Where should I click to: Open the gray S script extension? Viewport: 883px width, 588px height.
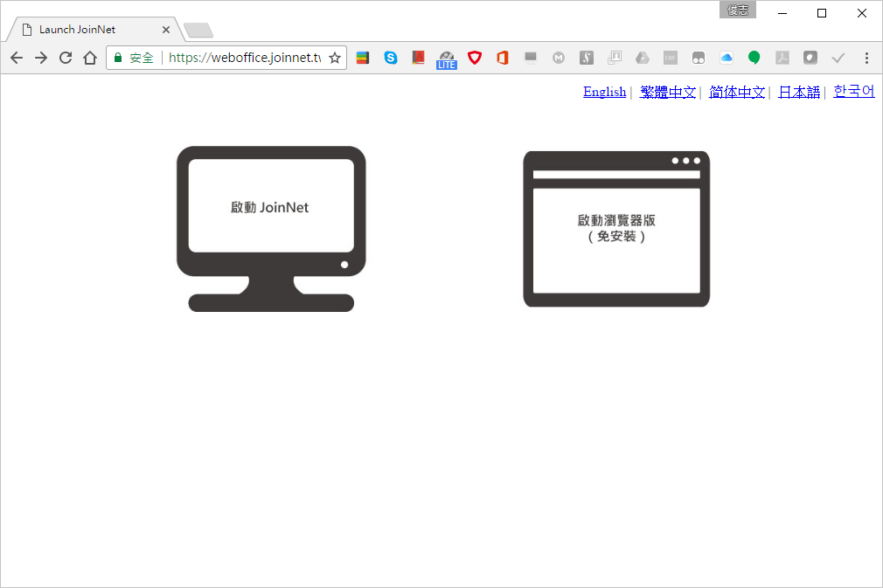point(587,58)
